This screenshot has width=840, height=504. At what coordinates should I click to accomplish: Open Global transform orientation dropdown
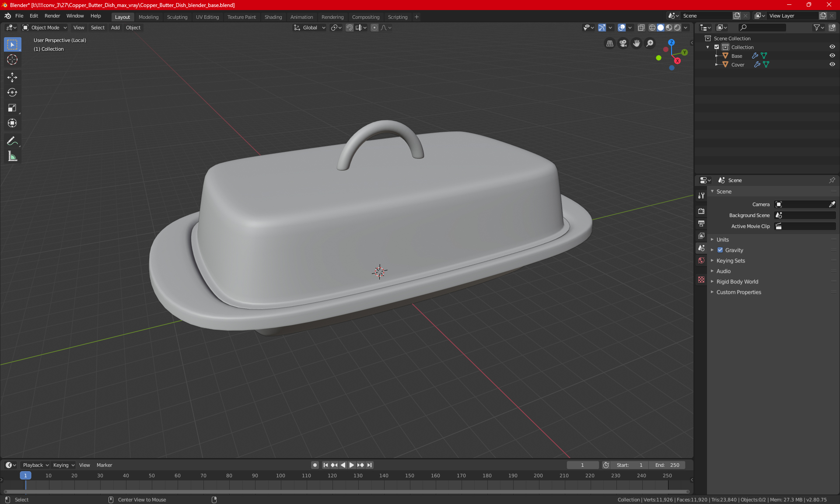309,28
